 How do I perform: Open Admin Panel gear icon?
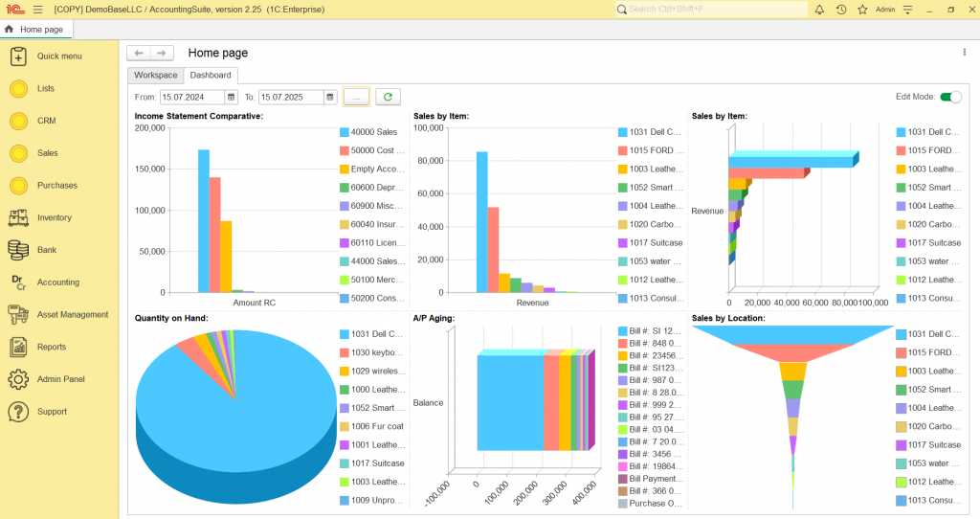[18, 379]
